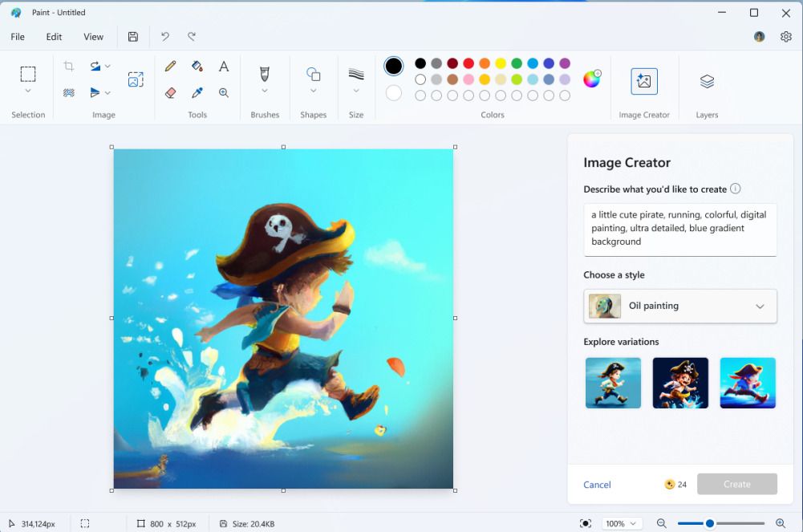Click the Crop tool
Image resolution: width=803 pixels, height=532 pixels.
coord(68,66)
